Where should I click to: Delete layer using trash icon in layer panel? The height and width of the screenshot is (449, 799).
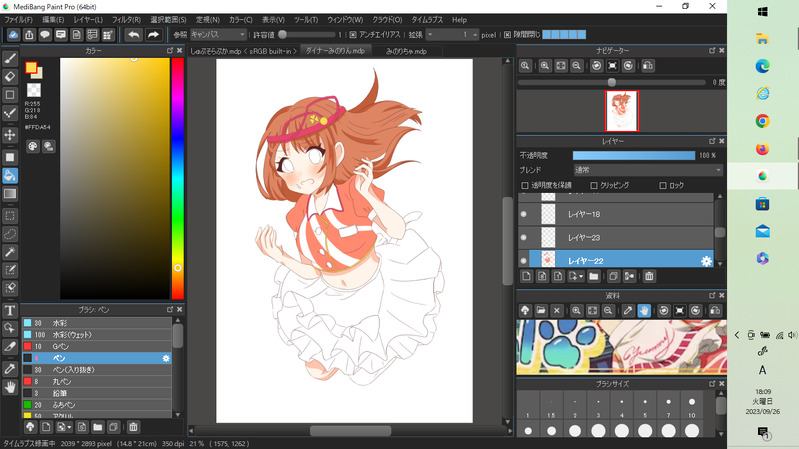click(649, 276)
